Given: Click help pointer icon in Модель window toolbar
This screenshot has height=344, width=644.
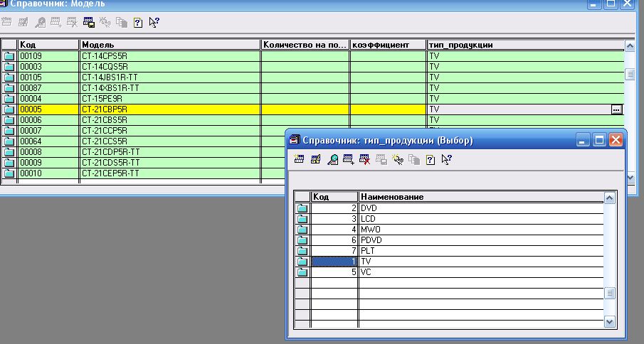Looking at the screenshot, I should (154, 22).
